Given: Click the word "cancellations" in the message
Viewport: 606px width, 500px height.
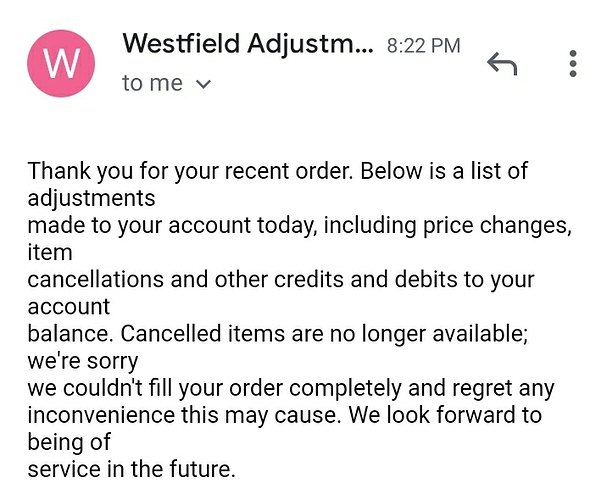Looking at the screenshot, I should [x=96, y=279].
